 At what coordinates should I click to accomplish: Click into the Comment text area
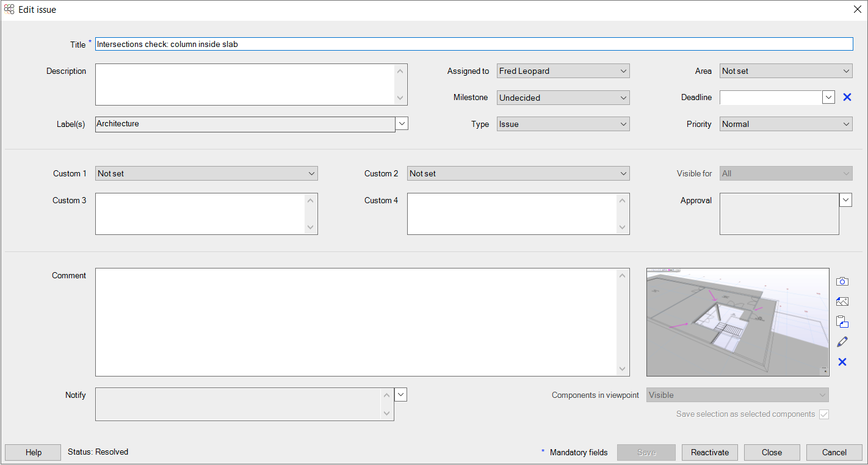[356, 322]
